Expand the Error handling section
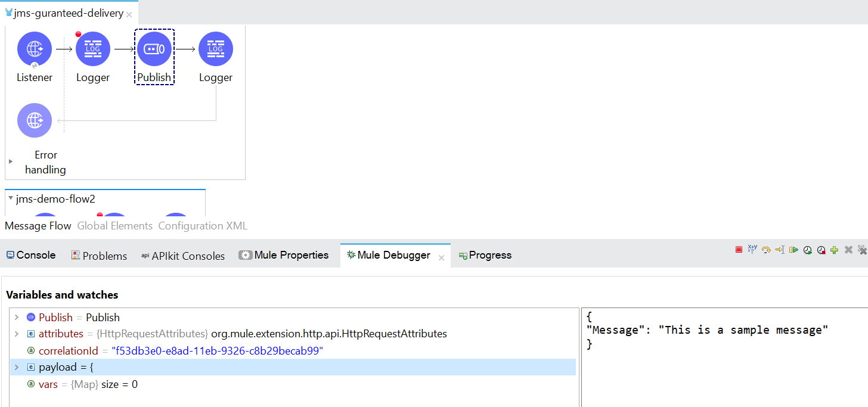 (x=11, y=161)
